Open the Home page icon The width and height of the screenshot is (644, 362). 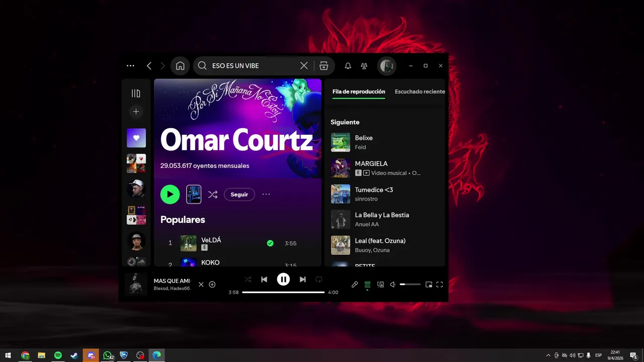[x=180, y=66]
